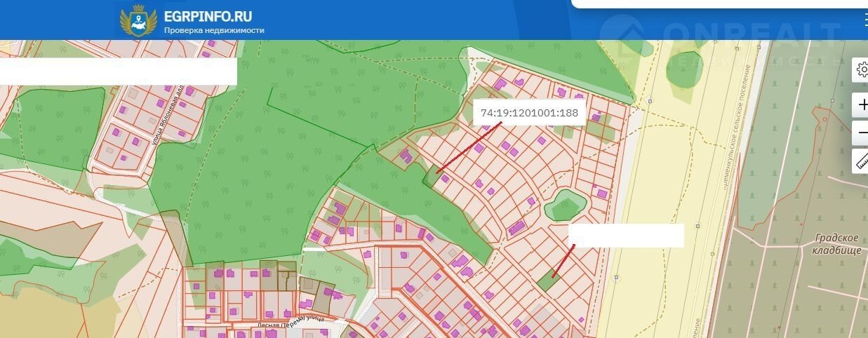Open the map settings gear
Viewport: 868px width, 338px height.
tap(861, 69)
